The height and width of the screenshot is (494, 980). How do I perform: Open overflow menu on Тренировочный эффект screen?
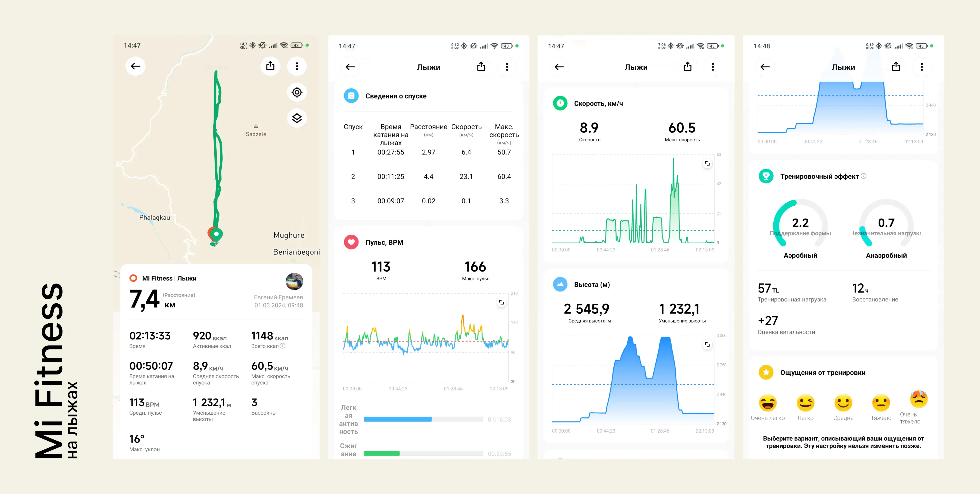921,67
